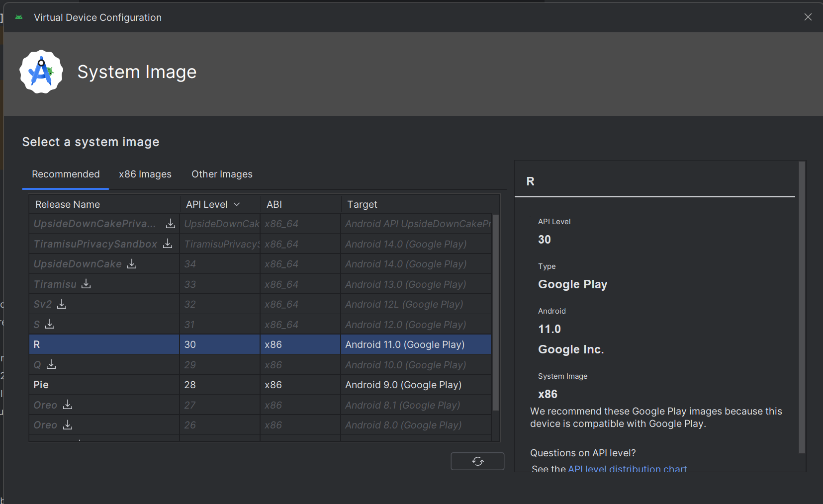823x504 pixels.
Task: Close the Virtual Device Configuration dialog
Action: pos(808,17)
